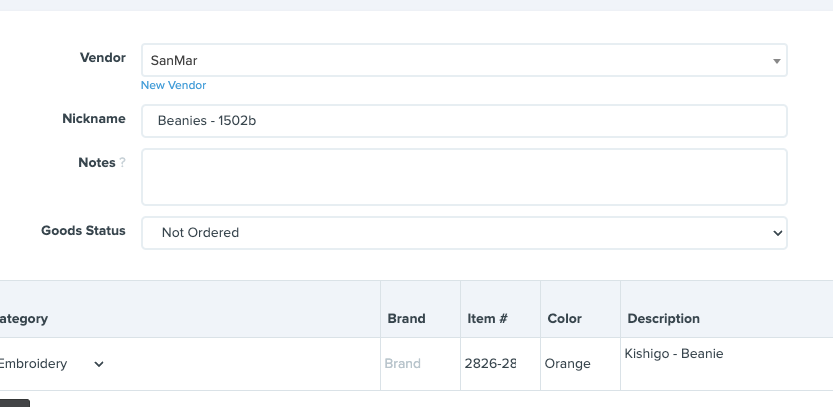Click the empty Brand input in the row
The height and width of the screenshot is (407, 833).
coord(419,364)
